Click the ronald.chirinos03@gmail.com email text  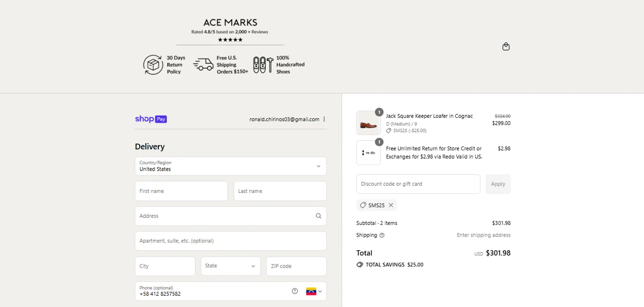coord(284,119)
